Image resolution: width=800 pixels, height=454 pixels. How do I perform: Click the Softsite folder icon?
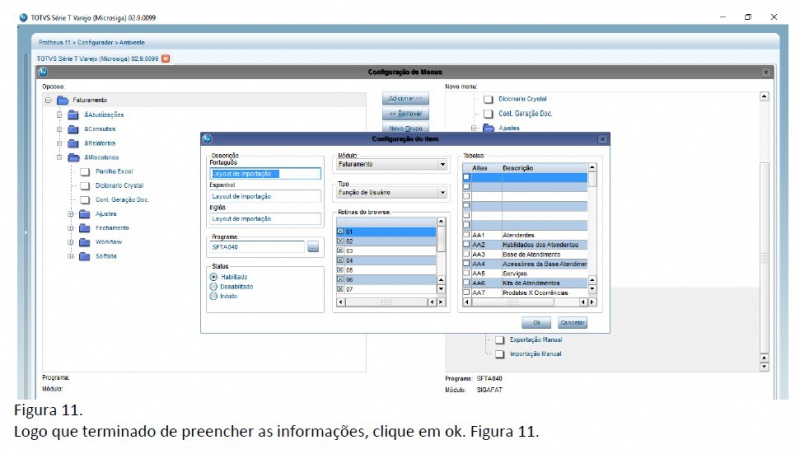click(85, 257)
